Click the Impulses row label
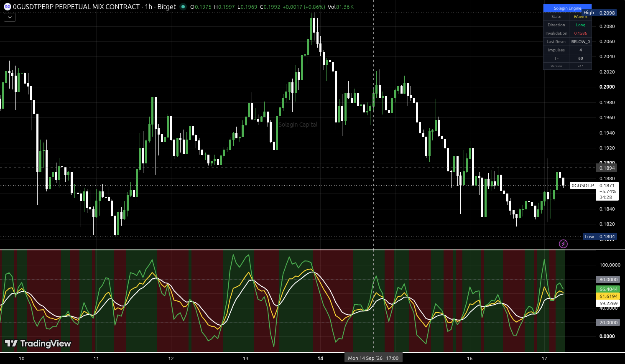Viewport: 625px width, 364px height. coord(556,50)
